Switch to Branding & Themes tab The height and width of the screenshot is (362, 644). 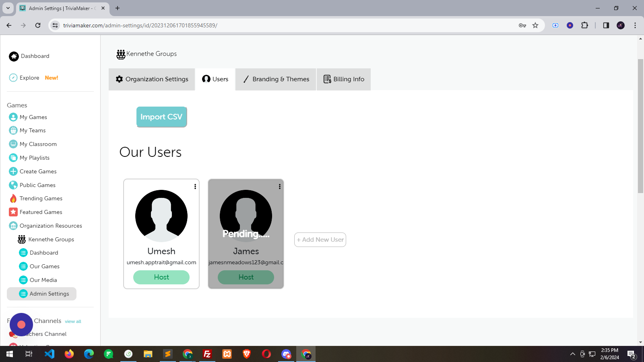(276, 79)
